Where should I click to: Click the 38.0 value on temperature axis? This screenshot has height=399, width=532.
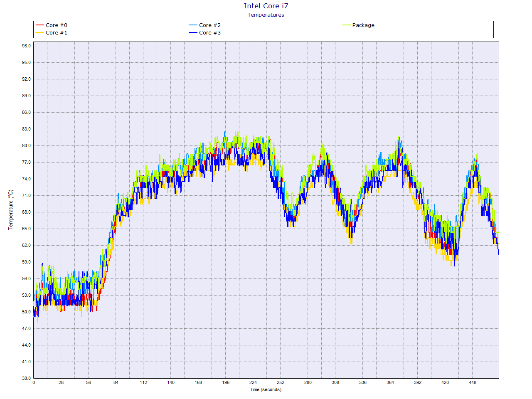point(27,379)
